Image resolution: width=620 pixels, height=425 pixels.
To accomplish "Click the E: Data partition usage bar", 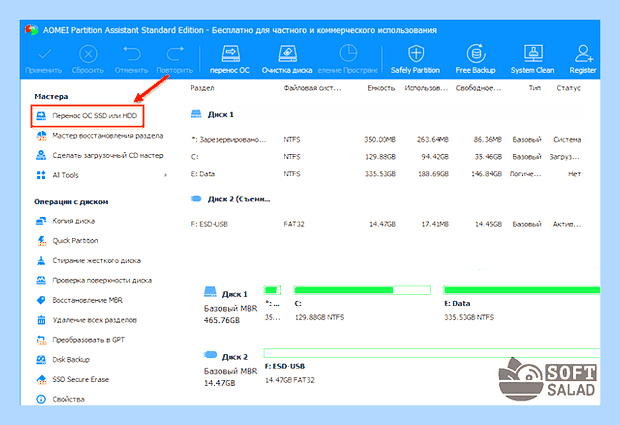I will click(x=522, y=290).
